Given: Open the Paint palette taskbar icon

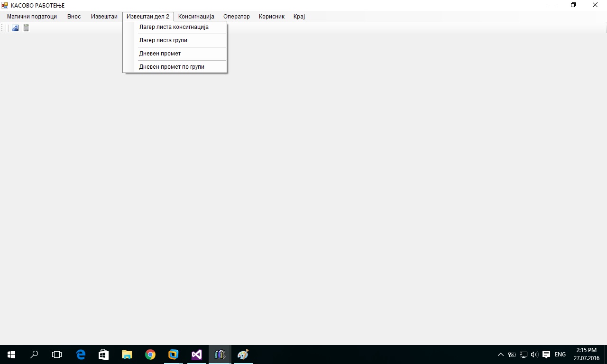Looking at the screenshot, I should 243,355.
